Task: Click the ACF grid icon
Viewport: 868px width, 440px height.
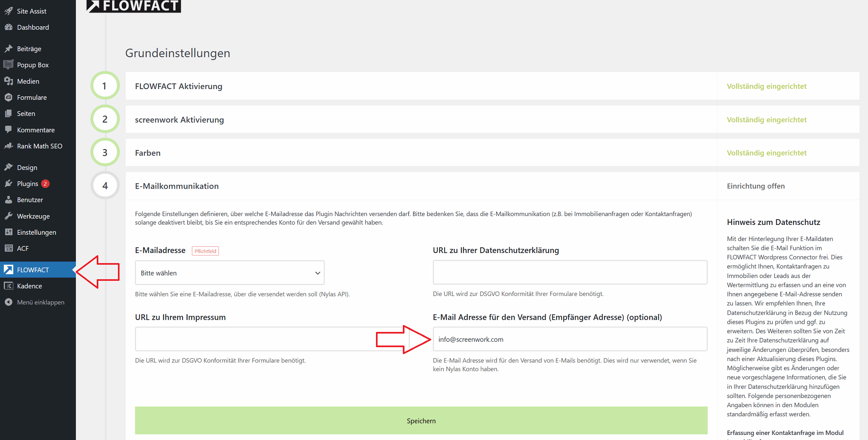Action: (x=8, y=248)
